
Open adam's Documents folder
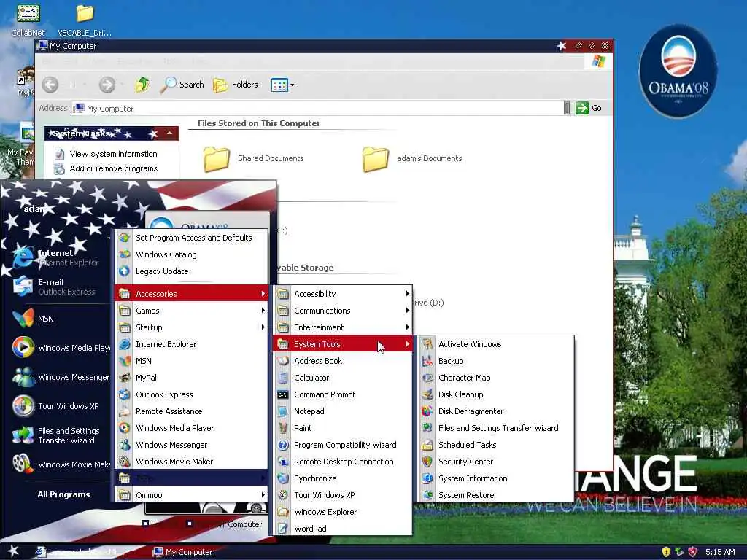click(411, 158)
